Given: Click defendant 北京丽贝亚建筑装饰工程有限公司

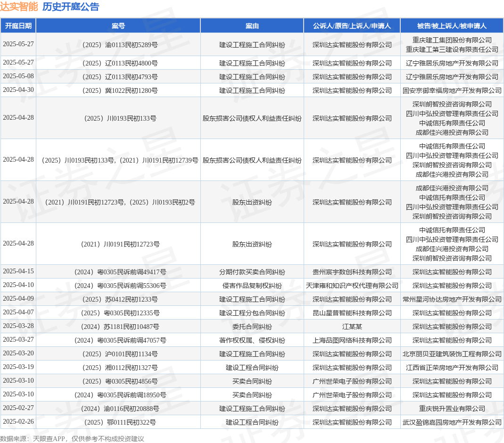Looking at the screenshot, I should 452,354.
